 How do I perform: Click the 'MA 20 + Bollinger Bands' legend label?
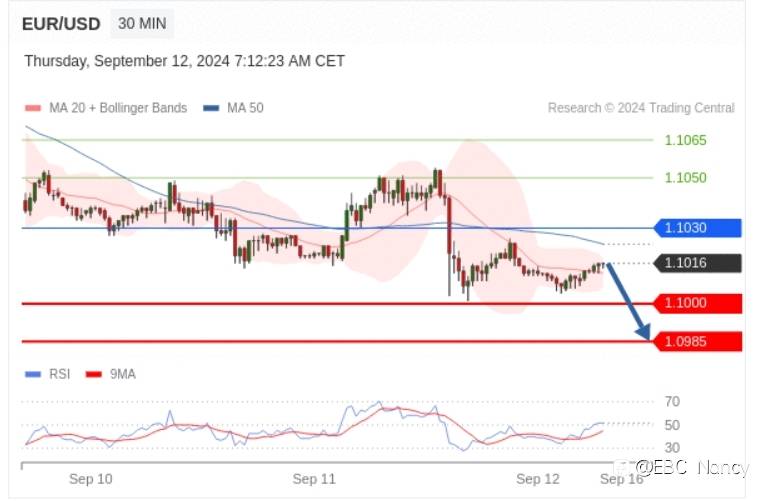pyautogui.click(x=118, y=107)
